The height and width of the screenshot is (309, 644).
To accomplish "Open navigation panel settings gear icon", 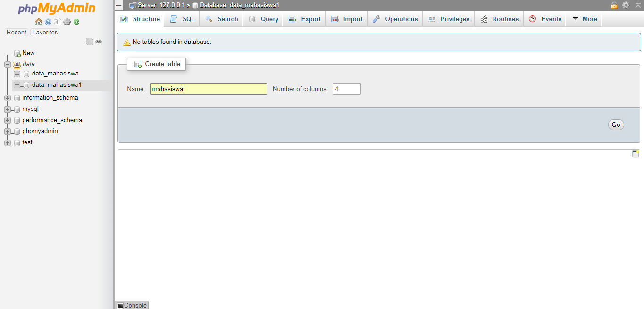I will click(67, 22).
